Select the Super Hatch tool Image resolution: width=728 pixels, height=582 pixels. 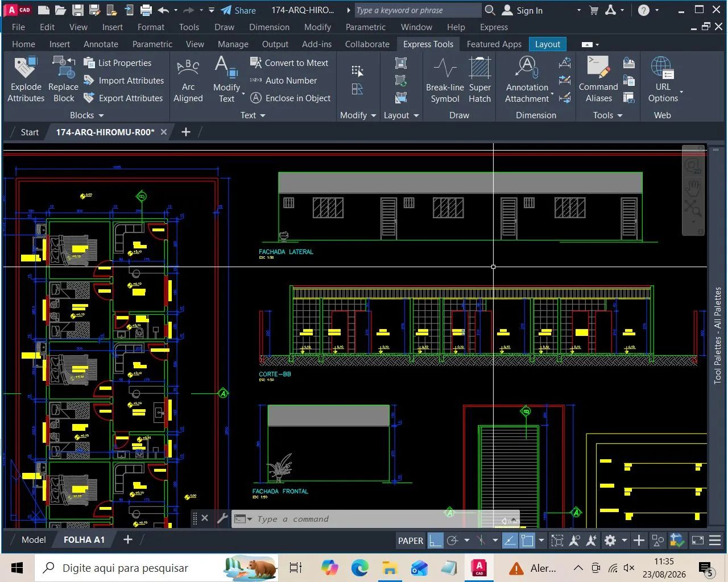click(479, 80)
